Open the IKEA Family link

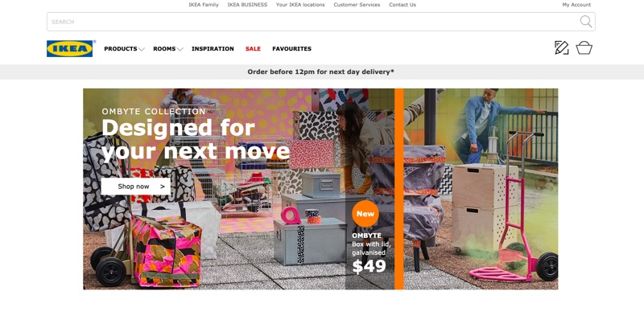(204, 5)
